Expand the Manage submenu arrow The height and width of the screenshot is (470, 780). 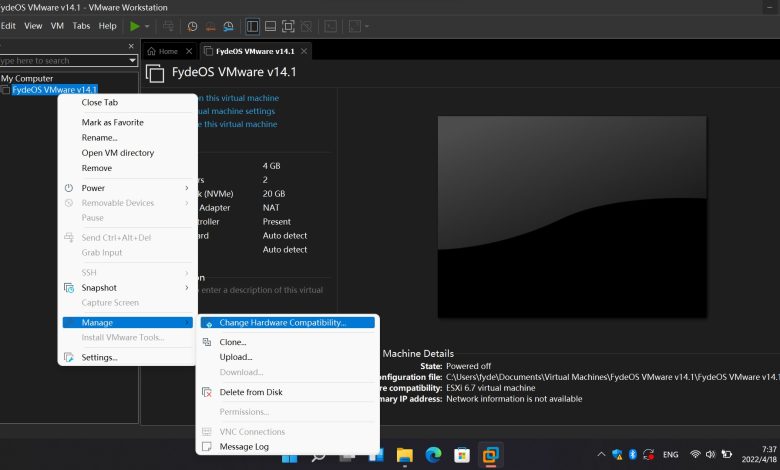pyautogui.click(x=187, y=323)
